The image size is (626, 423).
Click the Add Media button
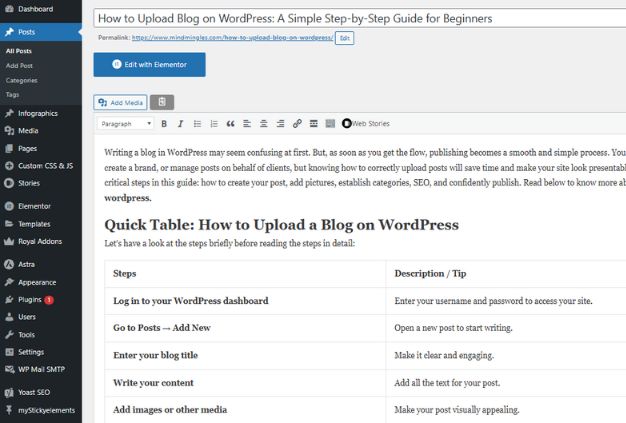coord(120,103)
